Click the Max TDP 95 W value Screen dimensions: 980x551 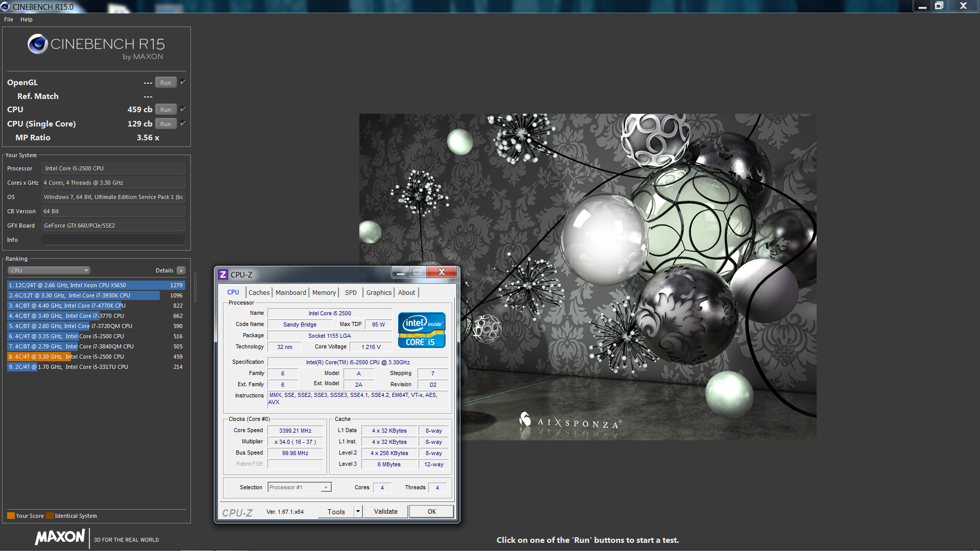click(378, 324)
